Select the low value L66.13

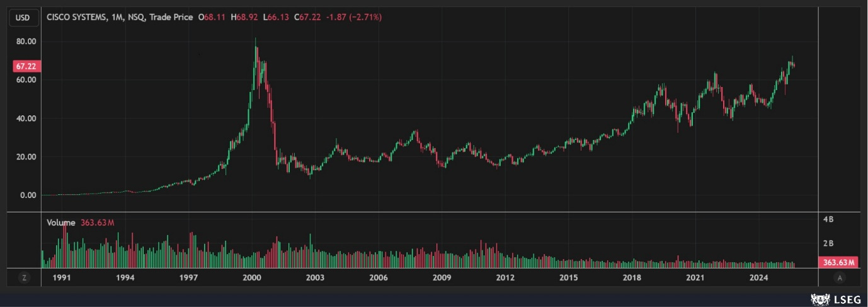point(276,18)
